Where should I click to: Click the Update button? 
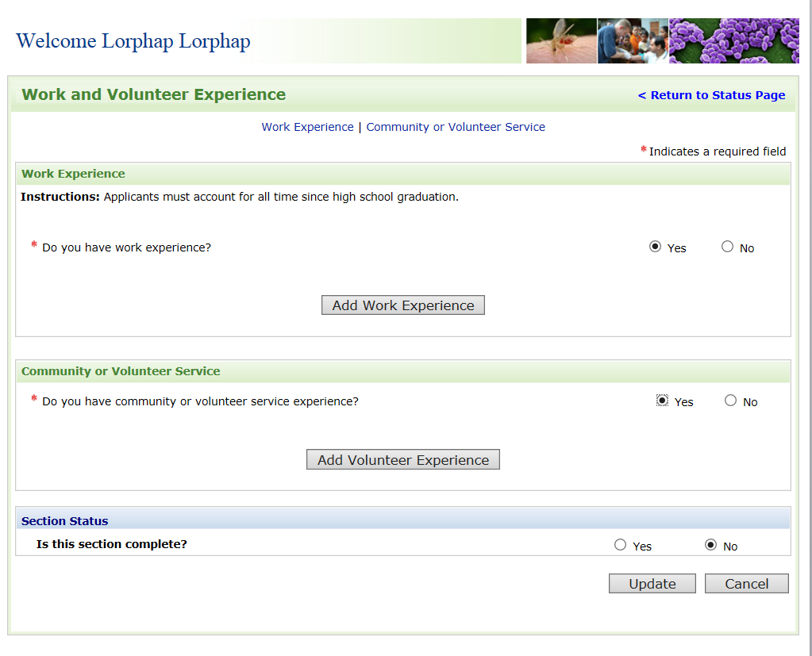pyautogui.click(x=652, y=584)
